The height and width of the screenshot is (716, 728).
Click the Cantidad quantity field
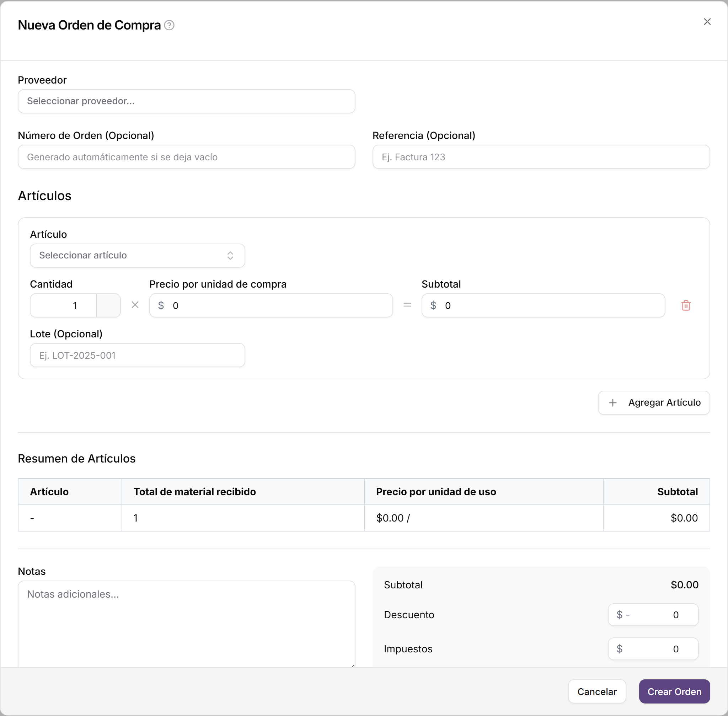point(63,305)
